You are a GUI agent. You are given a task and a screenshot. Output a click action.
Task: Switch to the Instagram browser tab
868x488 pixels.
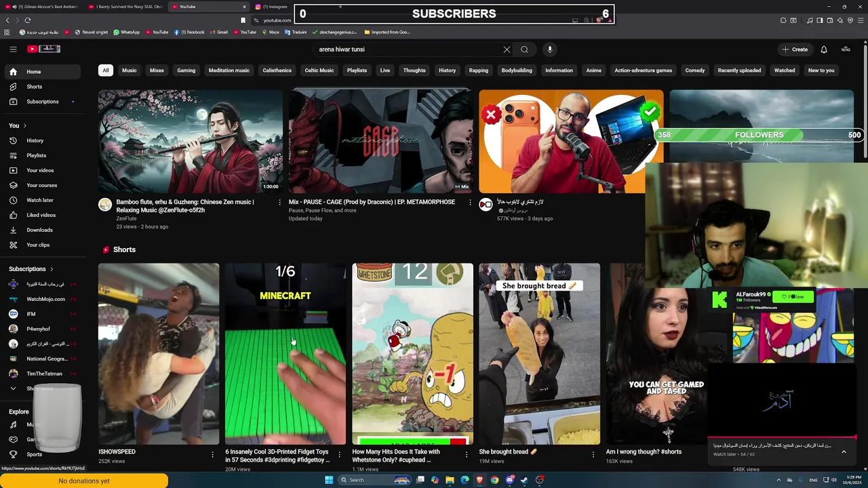pyautogui.click(x=271, y=7)
